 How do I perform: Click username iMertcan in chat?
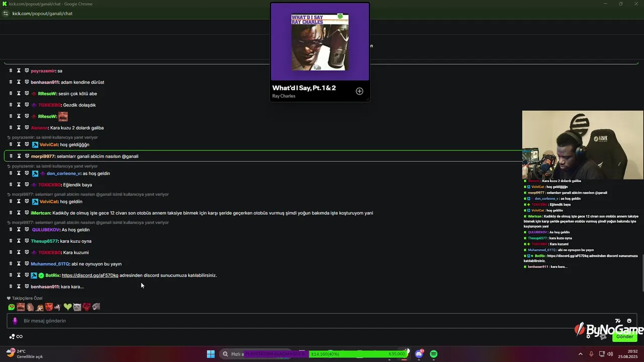pyautogui.click(x=40, y=213)
